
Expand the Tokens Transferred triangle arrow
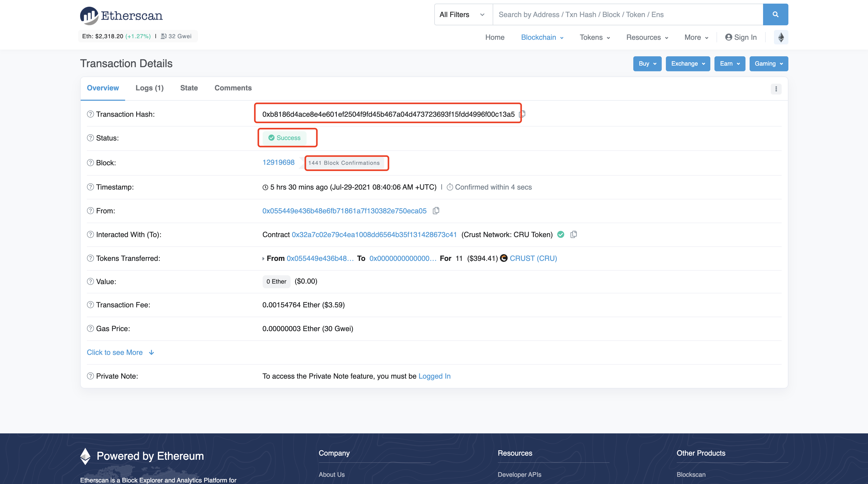point(263,259)
